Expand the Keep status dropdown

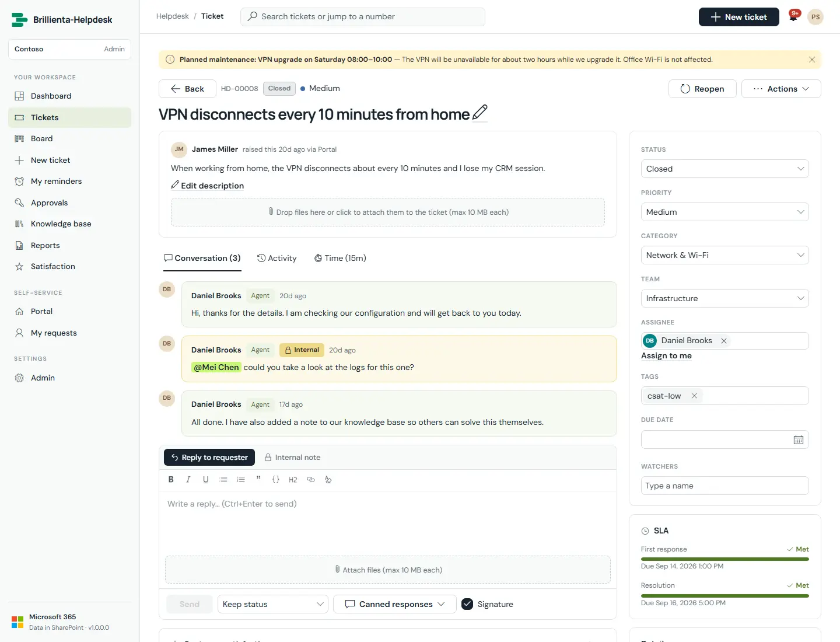click(273, 604)
